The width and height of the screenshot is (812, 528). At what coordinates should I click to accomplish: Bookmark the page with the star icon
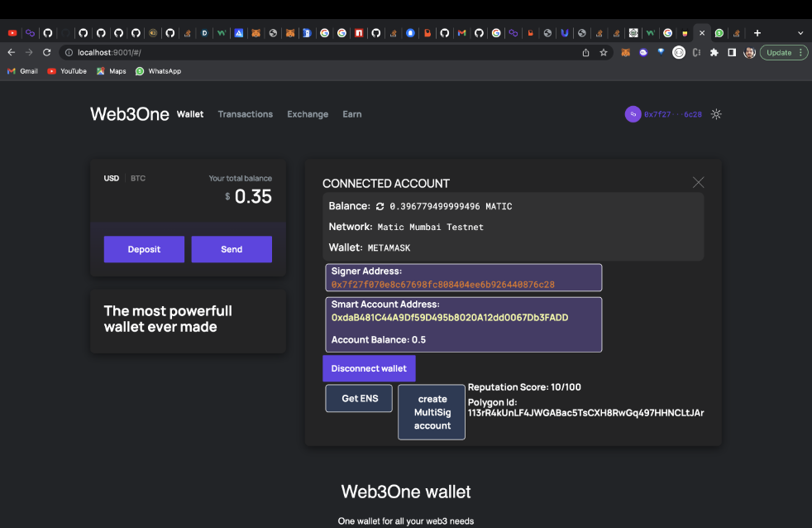[604, 52]
